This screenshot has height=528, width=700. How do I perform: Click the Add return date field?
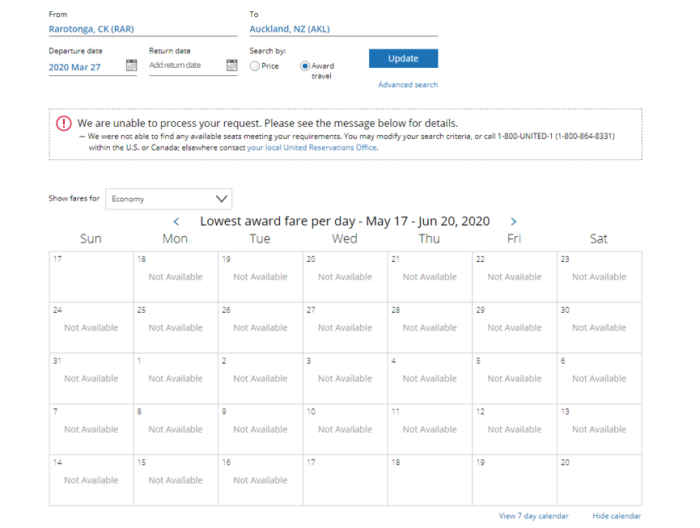[187, 66]
